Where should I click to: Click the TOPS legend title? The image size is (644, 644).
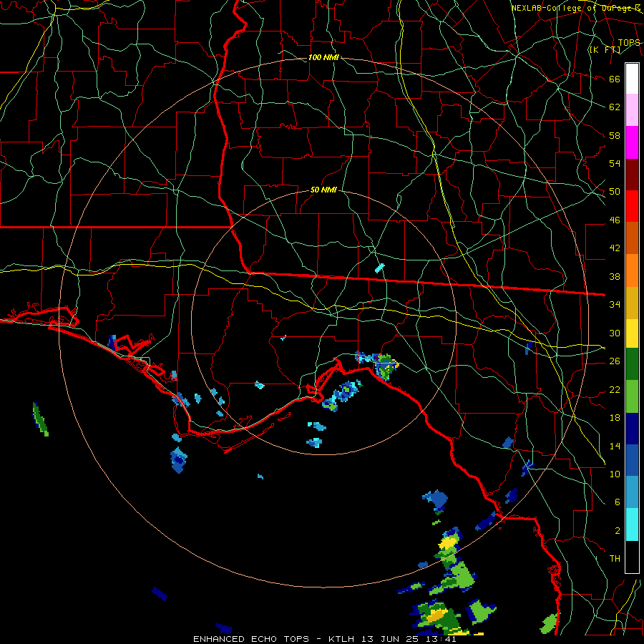point(629,43)
